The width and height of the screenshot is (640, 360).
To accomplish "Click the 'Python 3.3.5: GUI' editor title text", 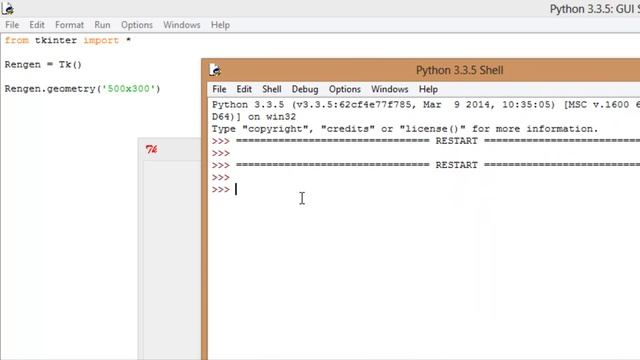I will click(594, 9).
